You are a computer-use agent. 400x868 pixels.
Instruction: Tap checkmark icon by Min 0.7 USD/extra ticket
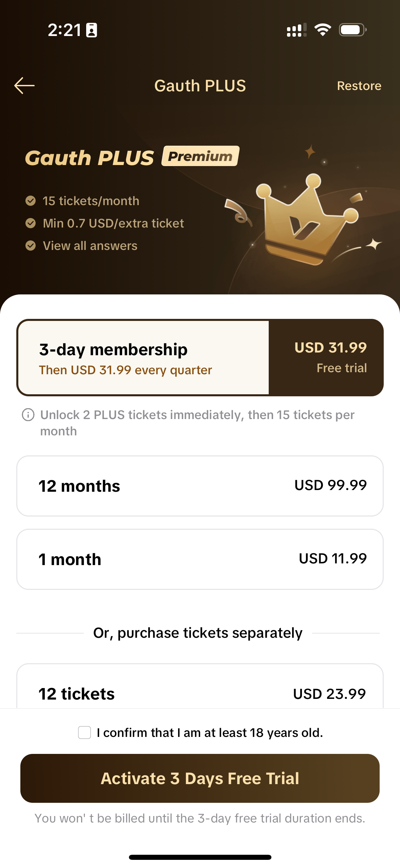tap(31, 223)
